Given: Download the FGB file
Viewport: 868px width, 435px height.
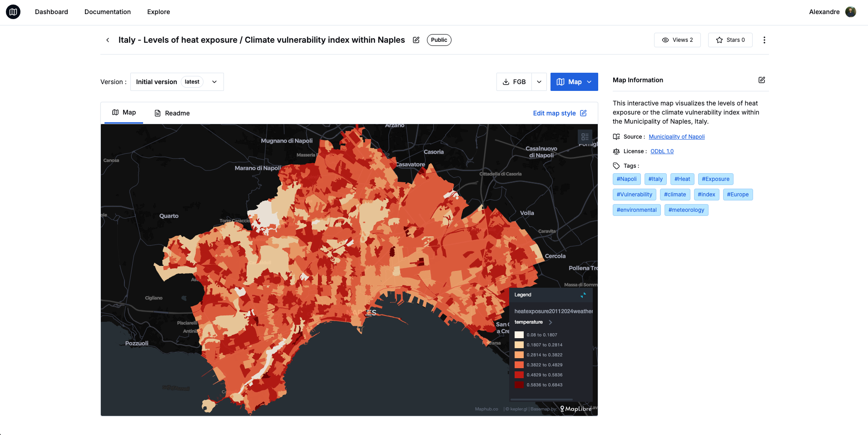Looking at the screenshot, I should click(514, 82).
